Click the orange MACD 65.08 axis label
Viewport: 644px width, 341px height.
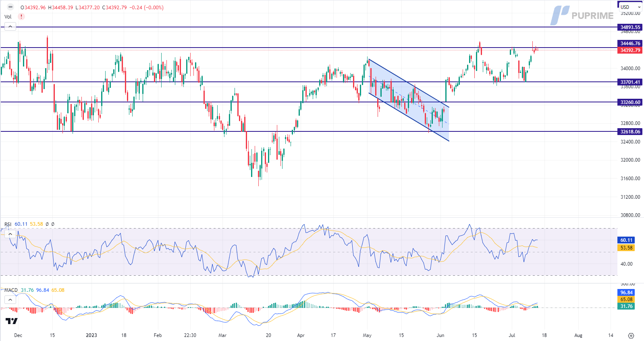coord(626,299)
